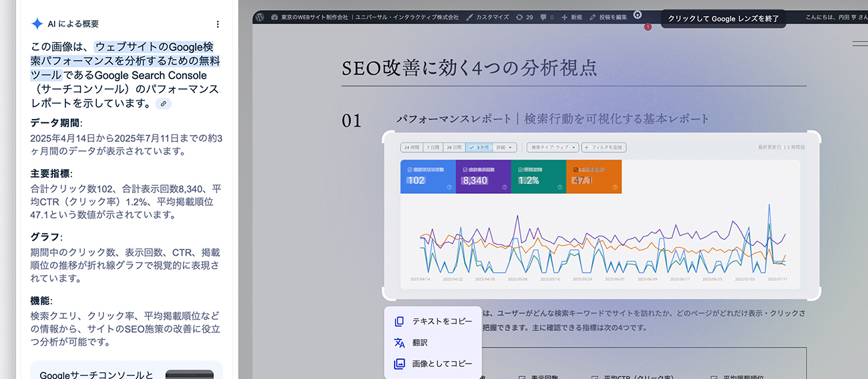Toggle the 平均CTR checkbox in green card
Screen dimensions: 868x379
point(520,170)
